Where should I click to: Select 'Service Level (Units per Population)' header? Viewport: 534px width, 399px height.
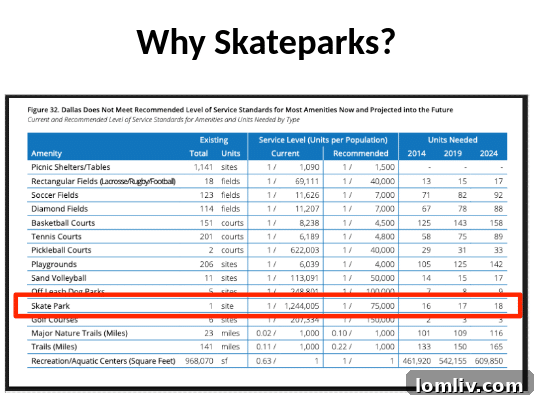[x=323, y=140]
